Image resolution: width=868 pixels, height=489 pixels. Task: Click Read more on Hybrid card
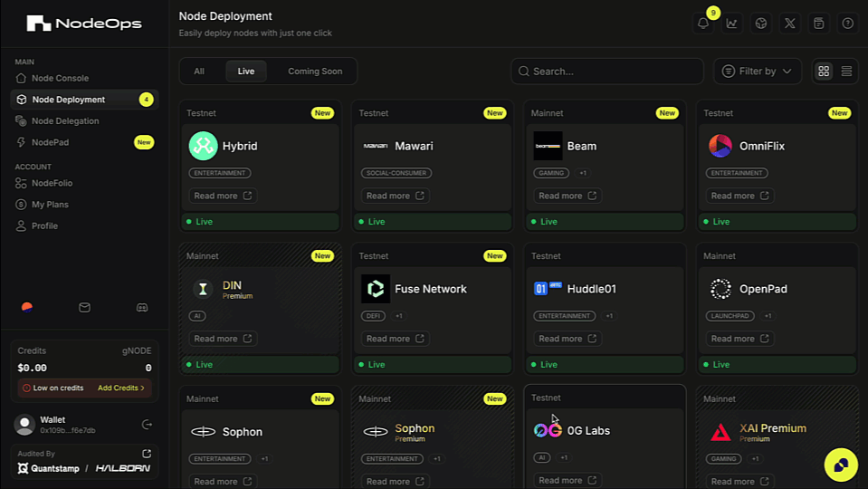pos(223,196)
